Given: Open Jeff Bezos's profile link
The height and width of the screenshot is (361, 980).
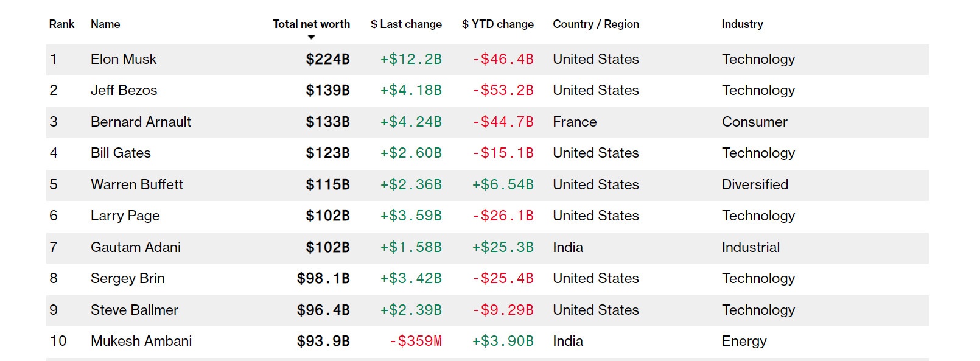Looking at the screenshot, I should [x=124, y=91].
